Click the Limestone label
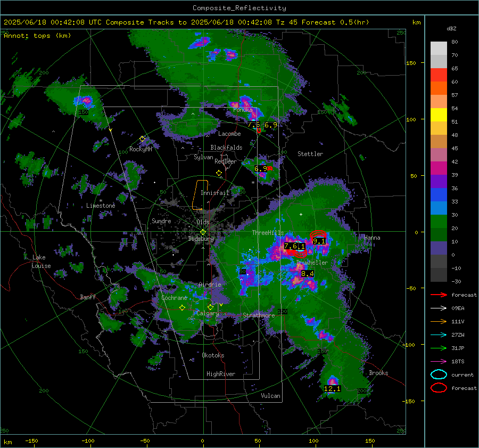 pyautogui.click(x=101, y=206)
